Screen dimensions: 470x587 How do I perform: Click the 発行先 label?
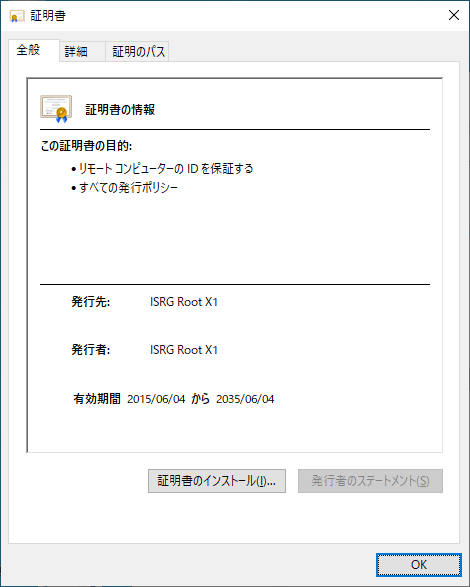pos(91,302)
